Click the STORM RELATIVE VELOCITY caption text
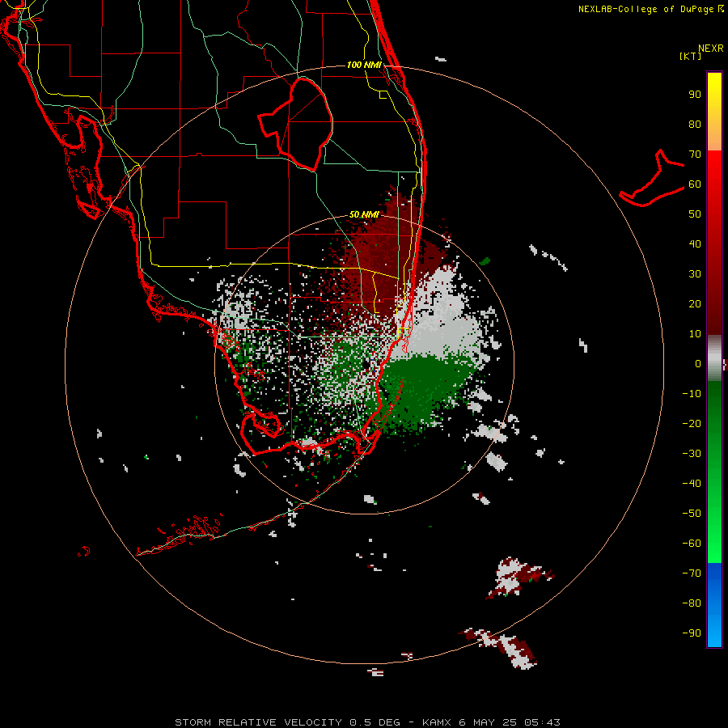 [258, 722]
